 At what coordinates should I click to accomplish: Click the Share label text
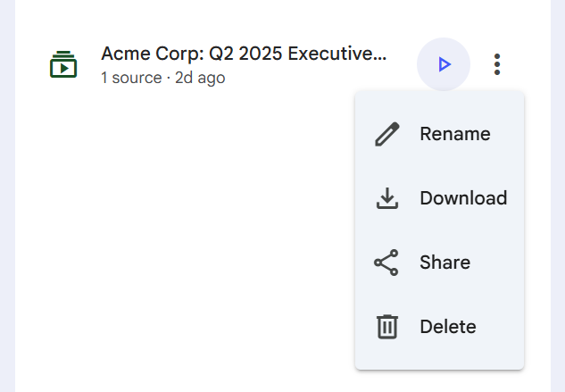pyautogui.click(x=445, y=263)
